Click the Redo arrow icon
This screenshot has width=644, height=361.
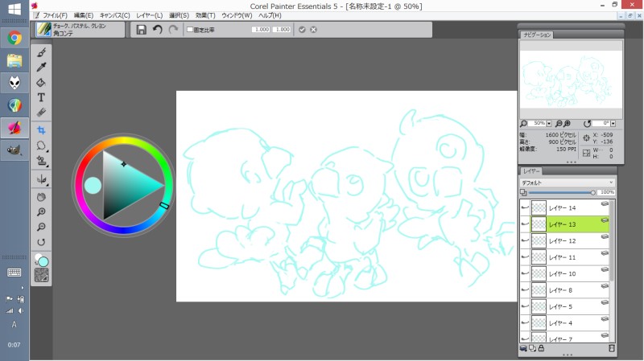[x=173, y=30]
